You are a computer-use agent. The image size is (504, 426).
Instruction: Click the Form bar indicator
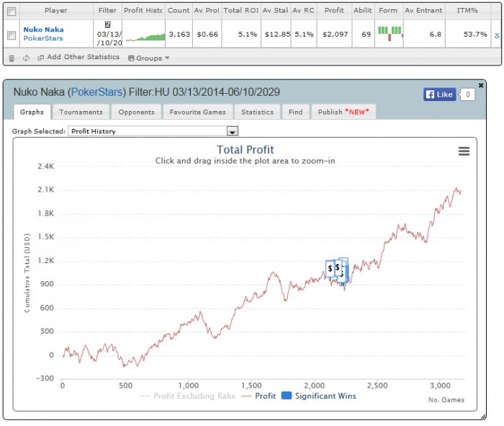click(390, 33)
